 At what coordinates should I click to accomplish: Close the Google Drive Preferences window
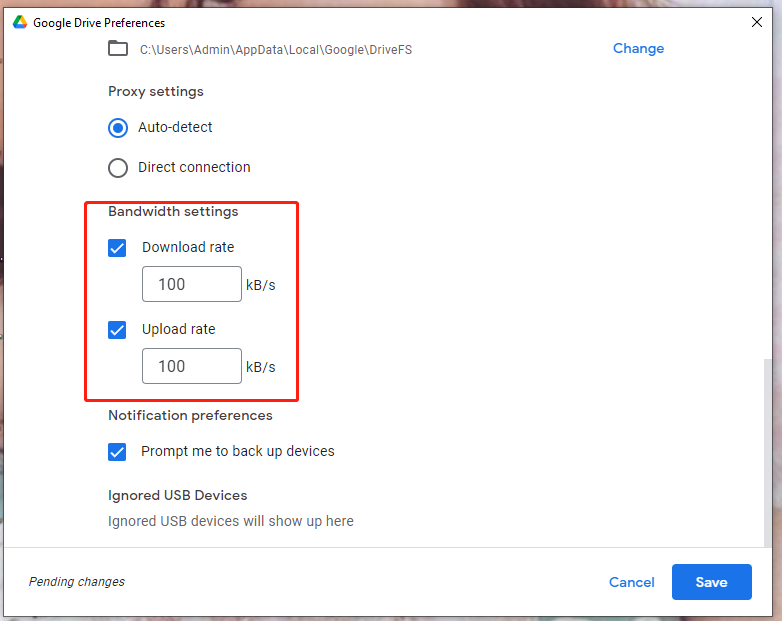click(755, 22)
